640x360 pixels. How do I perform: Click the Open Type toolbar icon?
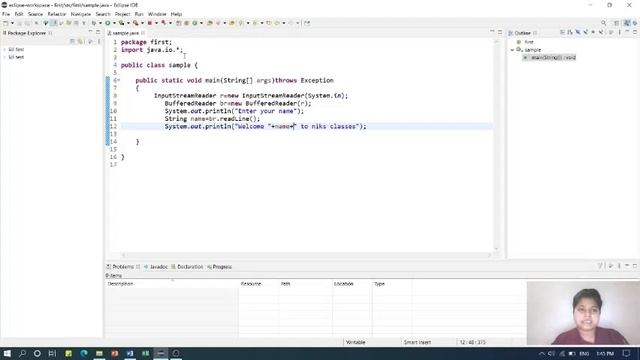click(210, 23)
